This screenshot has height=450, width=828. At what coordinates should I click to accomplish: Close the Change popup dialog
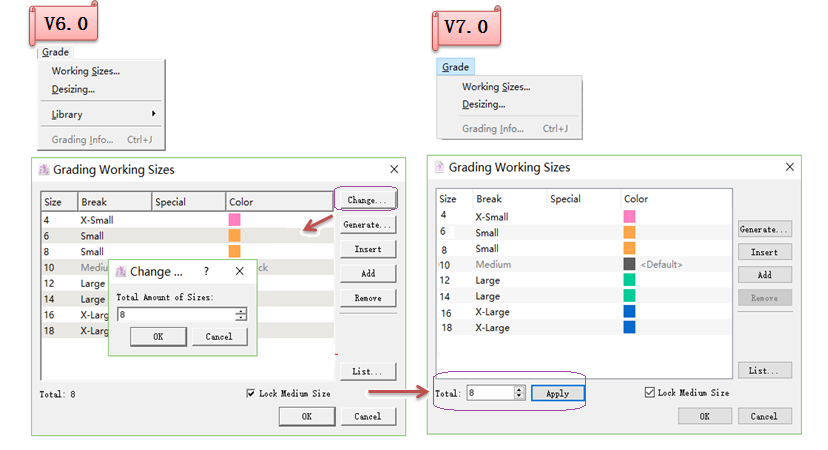pos(239,271)
